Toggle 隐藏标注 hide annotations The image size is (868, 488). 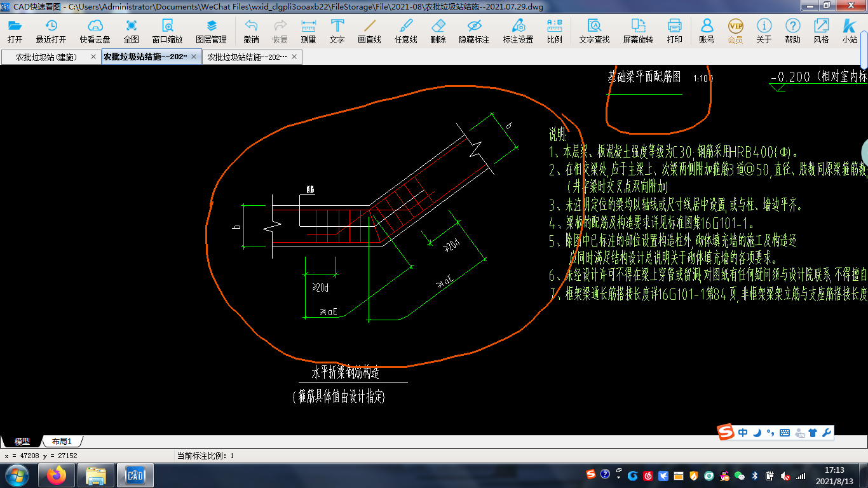[474, 31]
